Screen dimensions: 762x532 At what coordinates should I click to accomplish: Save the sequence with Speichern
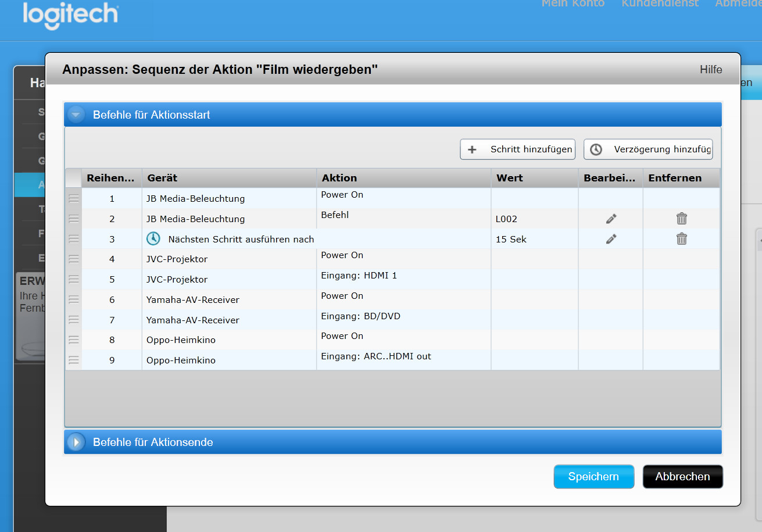[x=593, y=477]
